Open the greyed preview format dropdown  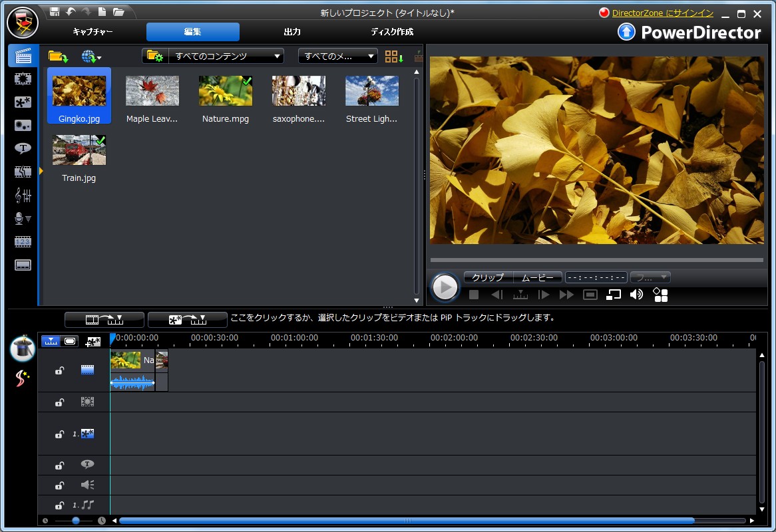pos(650,277)
